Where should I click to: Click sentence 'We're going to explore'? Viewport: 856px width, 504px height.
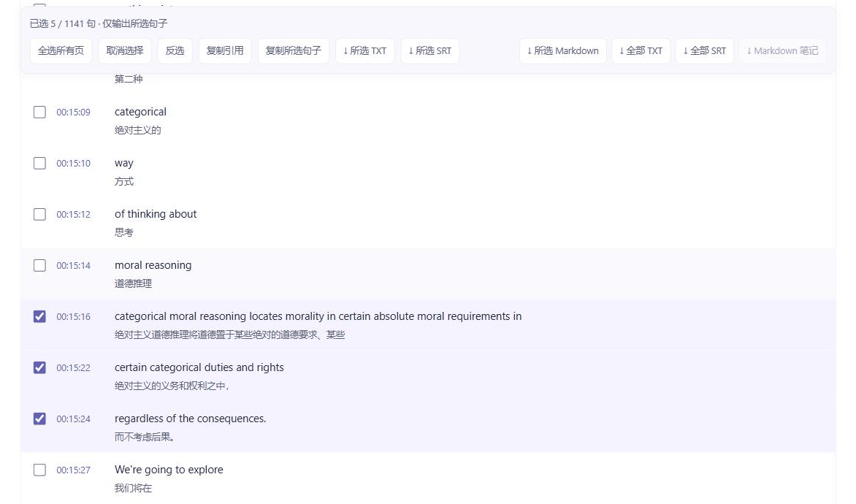(x=169, y=470)
